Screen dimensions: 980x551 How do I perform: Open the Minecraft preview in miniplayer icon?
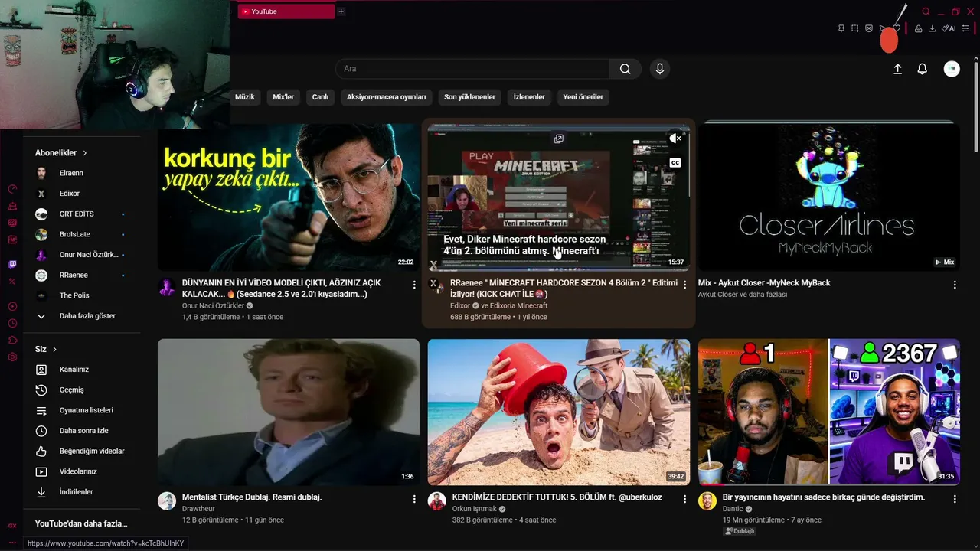pos(559,139)
